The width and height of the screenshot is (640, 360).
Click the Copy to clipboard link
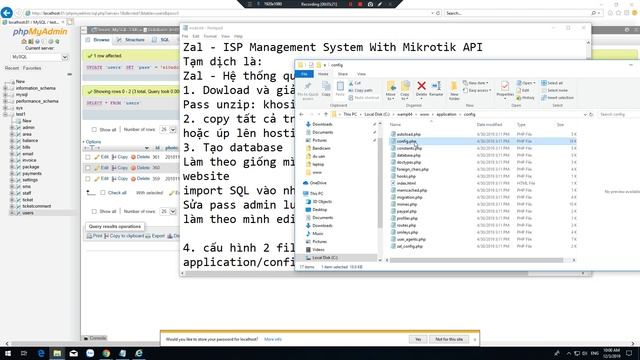coord(123,236)
